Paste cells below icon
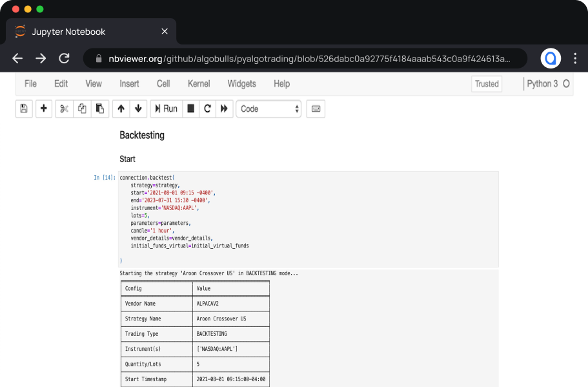 pos(100,109)
